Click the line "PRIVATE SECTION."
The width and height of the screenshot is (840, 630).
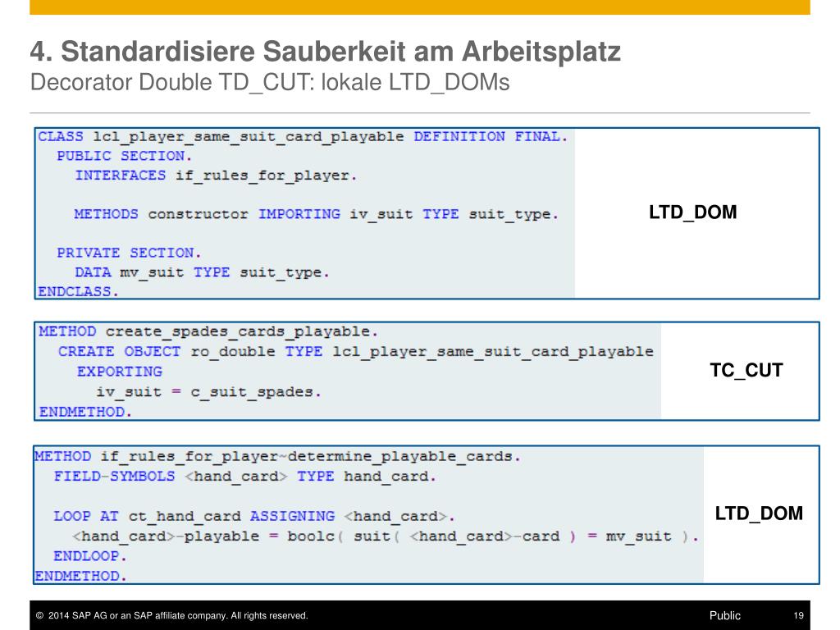(129, 253)
